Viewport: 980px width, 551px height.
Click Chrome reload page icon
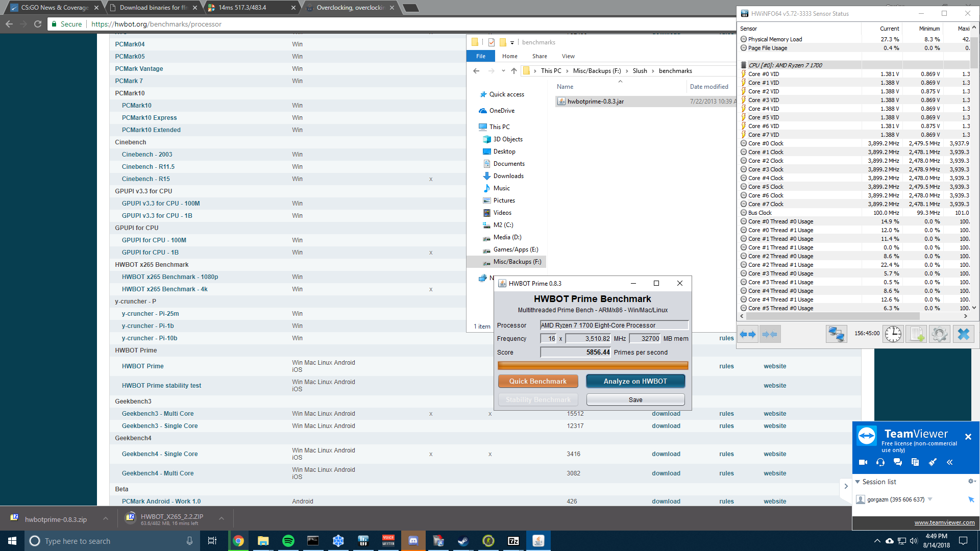38,24
